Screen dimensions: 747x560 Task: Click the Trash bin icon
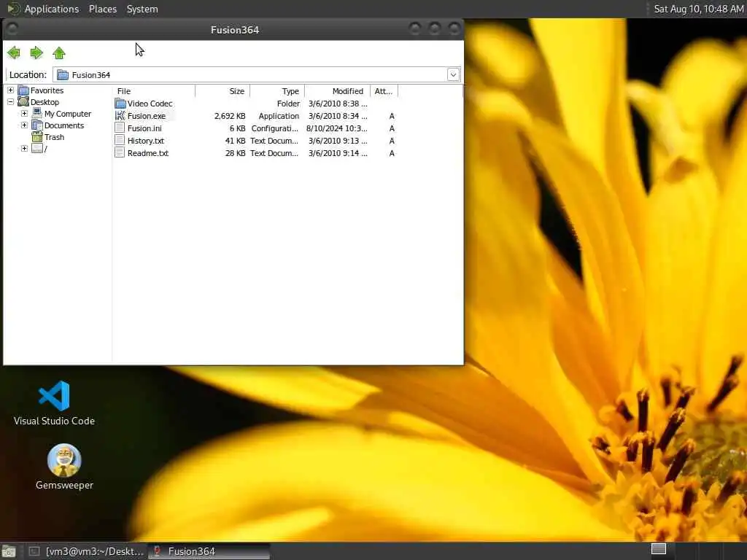point(37,136)
